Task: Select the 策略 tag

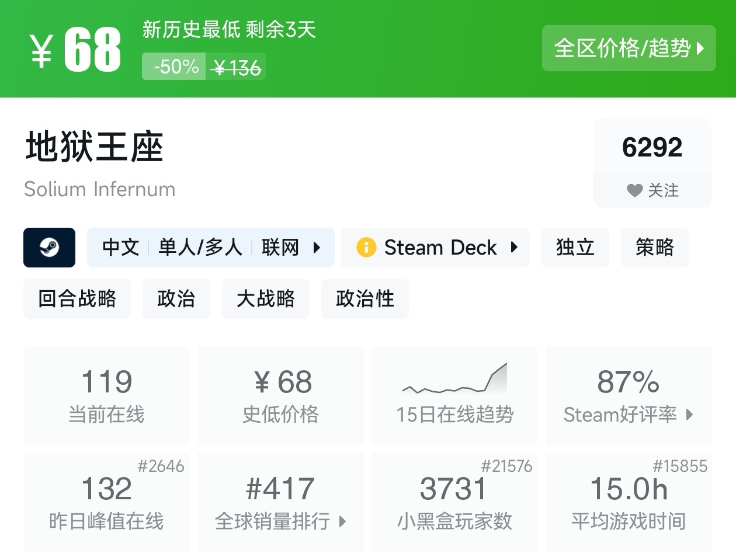Action: [654, 248]
